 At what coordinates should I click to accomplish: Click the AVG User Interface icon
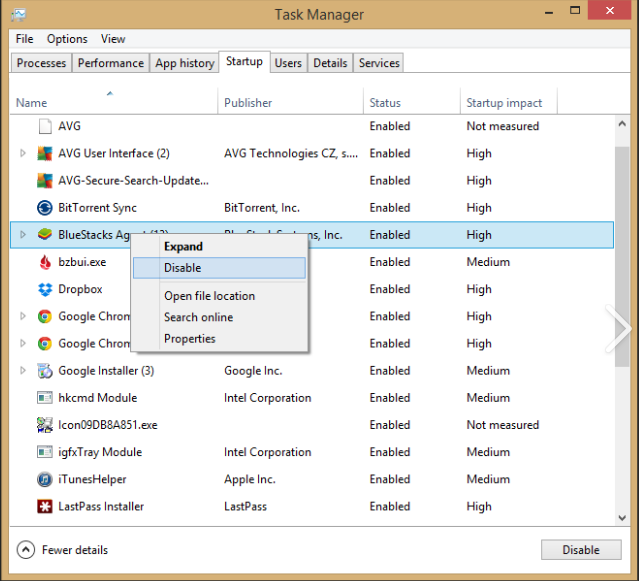[44, 154]
